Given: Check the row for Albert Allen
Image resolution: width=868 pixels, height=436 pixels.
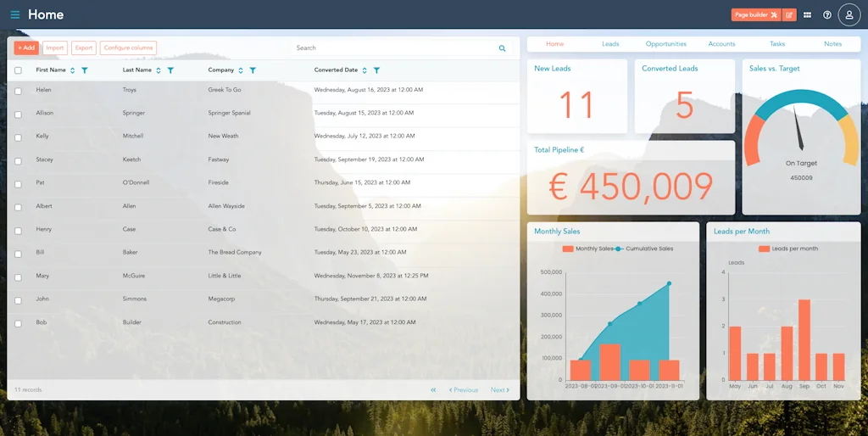Looking at the screenshot, I should 19,207.
